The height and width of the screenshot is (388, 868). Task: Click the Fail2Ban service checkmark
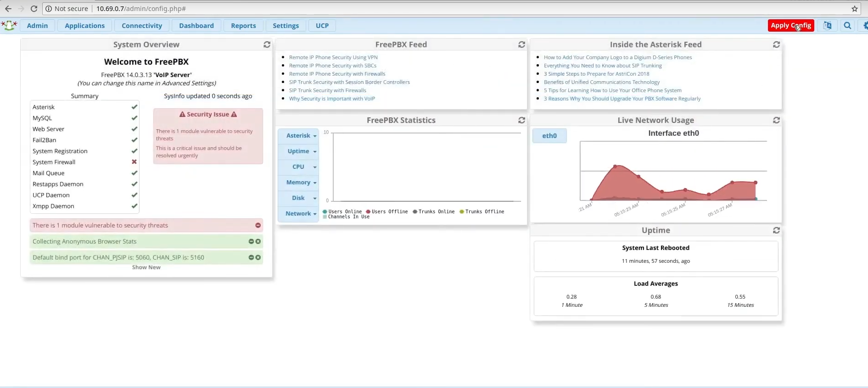click(x=134, y=140)
